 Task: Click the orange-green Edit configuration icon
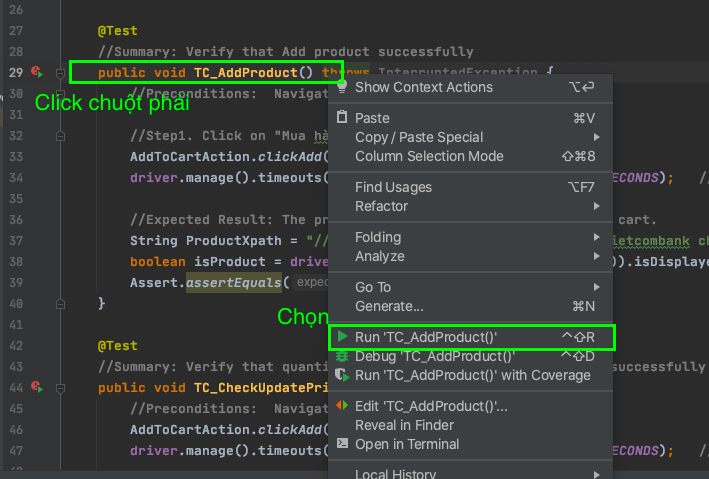point(342,406)
